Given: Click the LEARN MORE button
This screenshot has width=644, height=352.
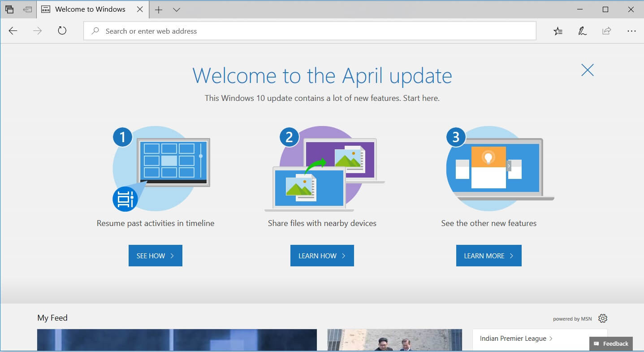Looking at the screenshot, I should coord(489,256).
